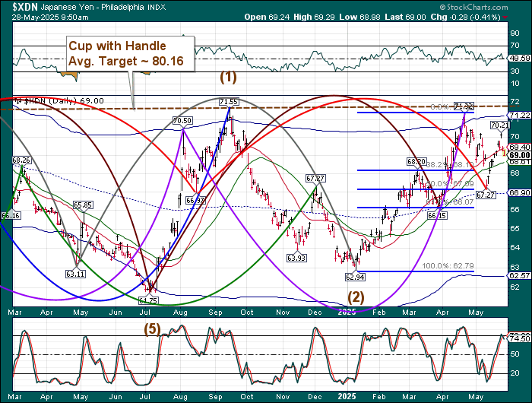Click the 66.90 right axis price tag
The image size is (532, 403).
pos(518,193)
